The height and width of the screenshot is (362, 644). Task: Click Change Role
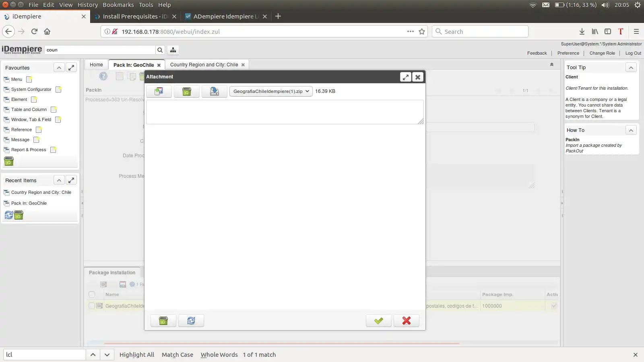point(602,53)
